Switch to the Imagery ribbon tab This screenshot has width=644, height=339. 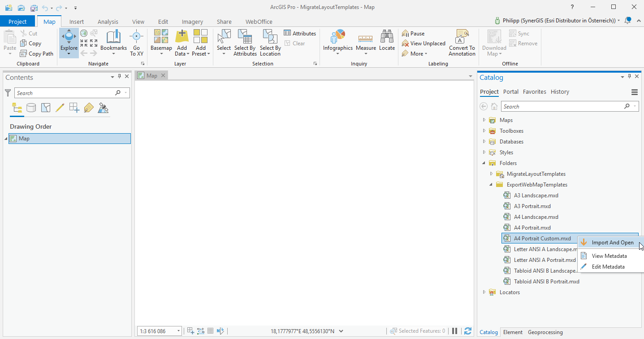[192, 21]
